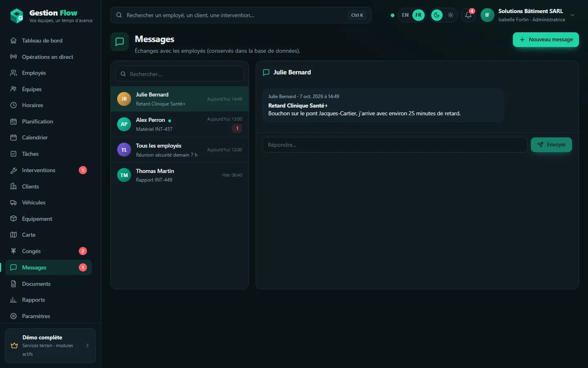Enable light theme sun toggle

click(450, 15)
